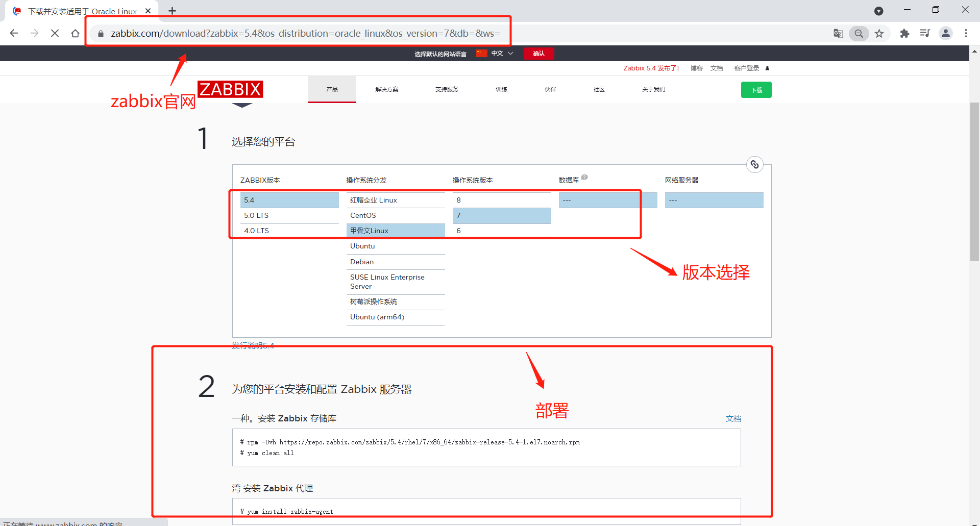980x526 pixels.
Task: Click the zoom magnifier icon in address bar
Action: coord(859,33)
